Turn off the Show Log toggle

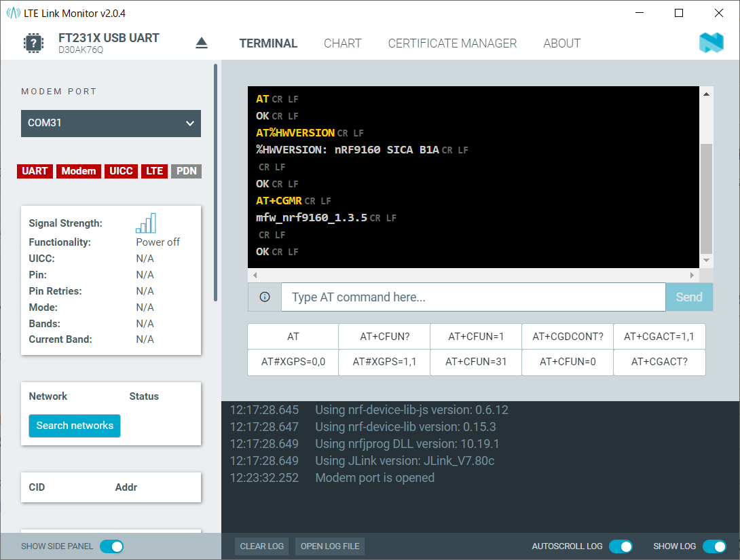714,546
